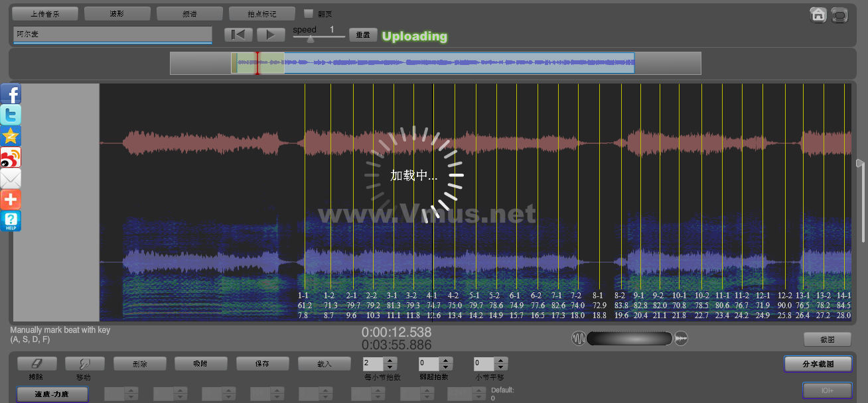Toggle the fullscreen view icon
Image resolution: width=868 pixels, height=403 pixels.
pos(839,15)
